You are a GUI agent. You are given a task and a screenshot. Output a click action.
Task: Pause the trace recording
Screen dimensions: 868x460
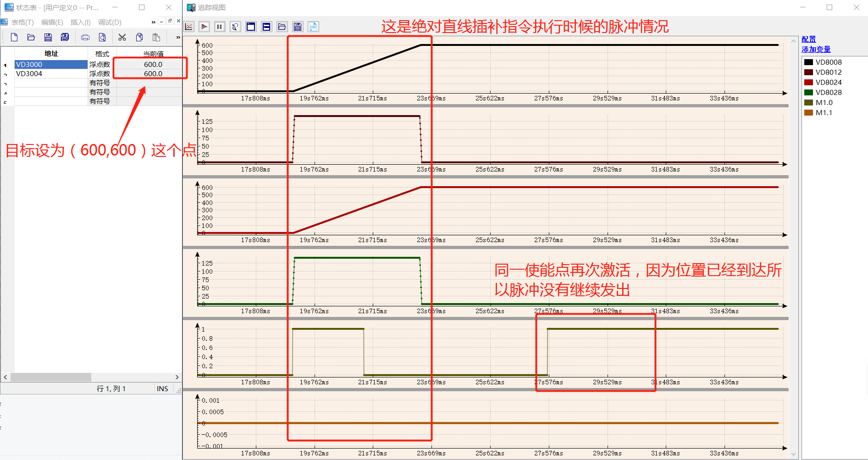[220, 27]
